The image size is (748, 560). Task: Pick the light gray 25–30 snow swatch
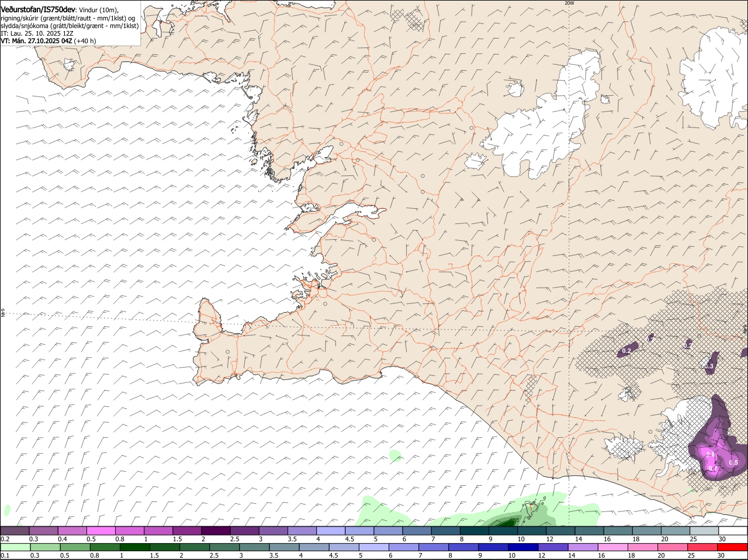click(x=705, y=531)
